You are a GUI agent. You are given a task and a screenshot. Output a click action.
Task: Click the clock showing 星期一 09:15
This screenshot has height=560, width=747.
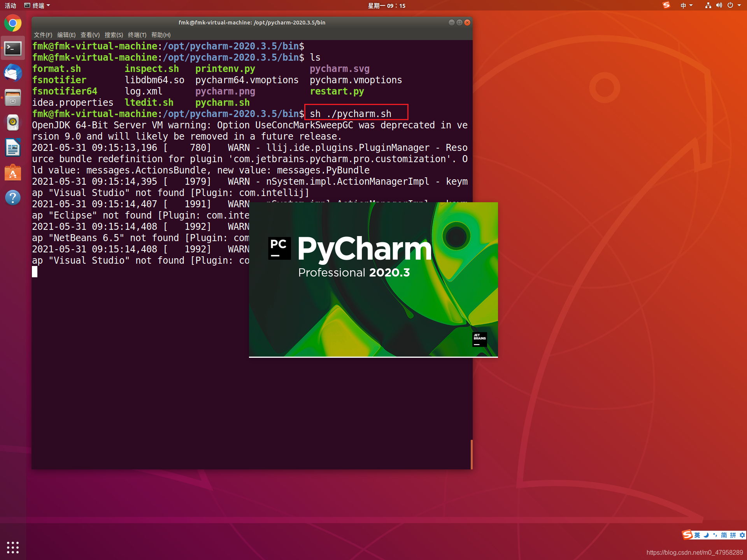(x=386, y=5)
